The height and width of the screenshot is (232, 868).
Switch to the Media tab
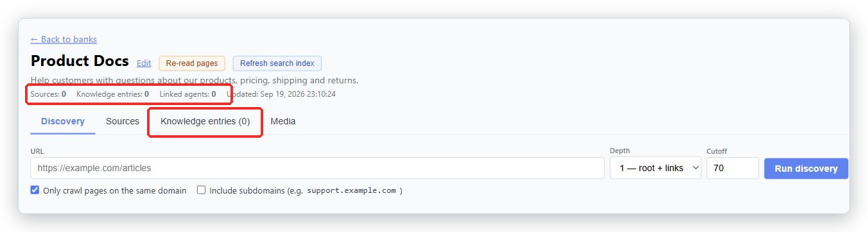coord(283,121)
